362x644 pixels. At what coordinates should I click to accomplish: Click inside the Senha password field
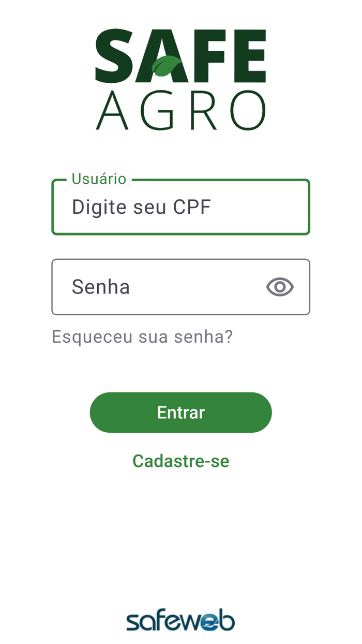pyautogui.click(x=155, y=287)
